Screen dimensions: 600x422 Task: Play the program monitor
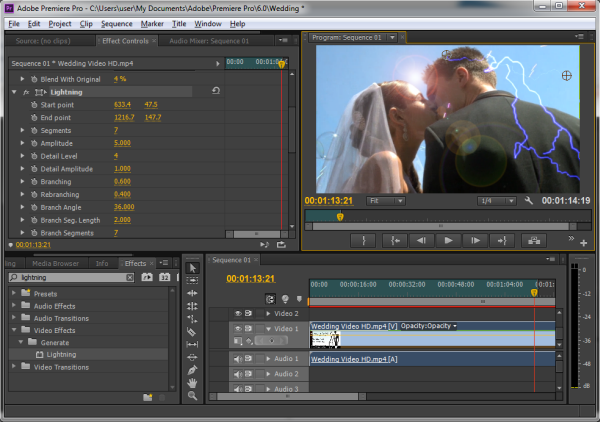pos(448,241)
